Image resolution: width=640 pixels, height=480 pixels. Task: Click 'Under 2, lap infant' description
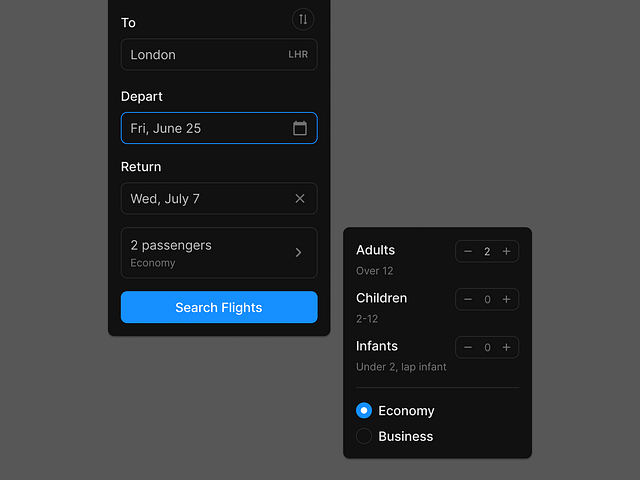(x=401, y=367)
